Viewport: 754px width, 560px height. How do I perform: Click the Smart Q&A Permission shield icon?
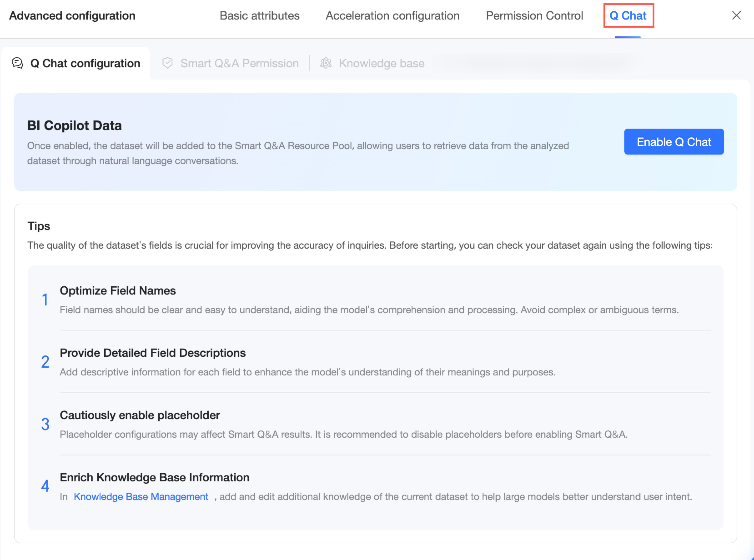pos(168,63)
